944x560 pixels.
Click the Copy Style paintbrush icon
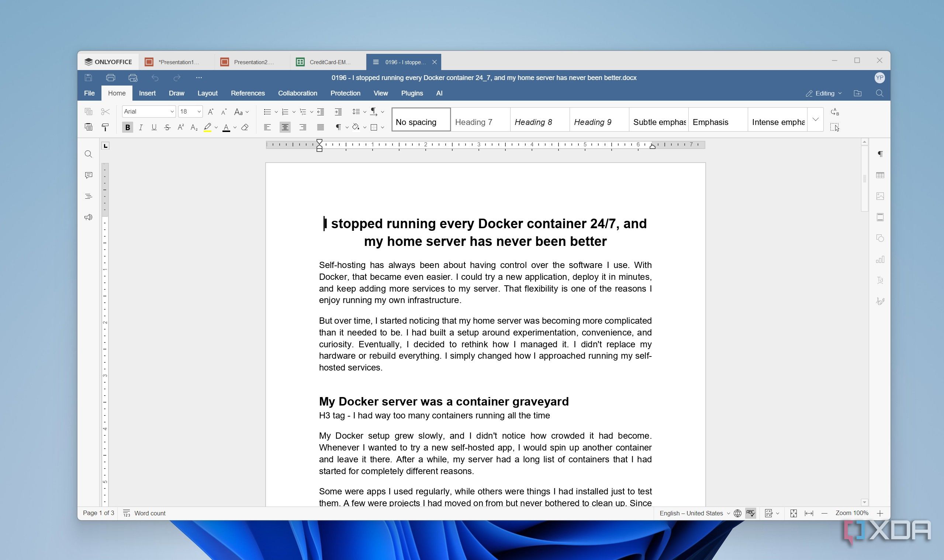click(106, 127)
